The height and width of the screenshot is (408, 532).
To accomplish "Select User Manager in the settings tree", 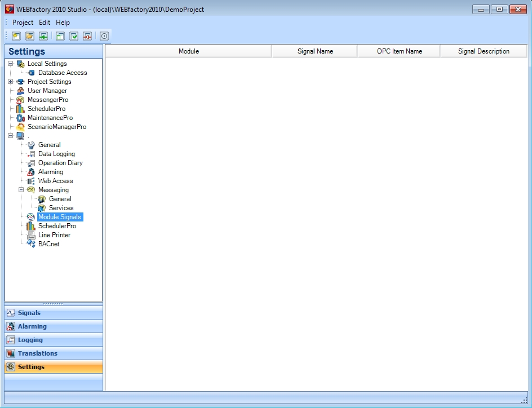I will coord(47,91).
